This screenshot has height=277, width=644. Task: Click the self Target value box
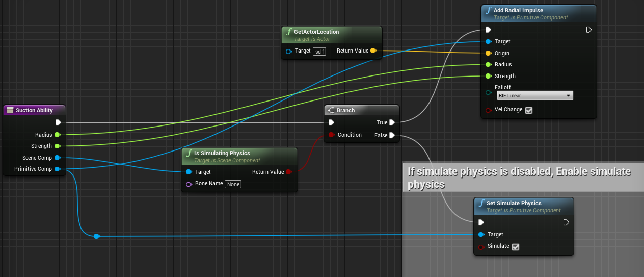(319, 52)
